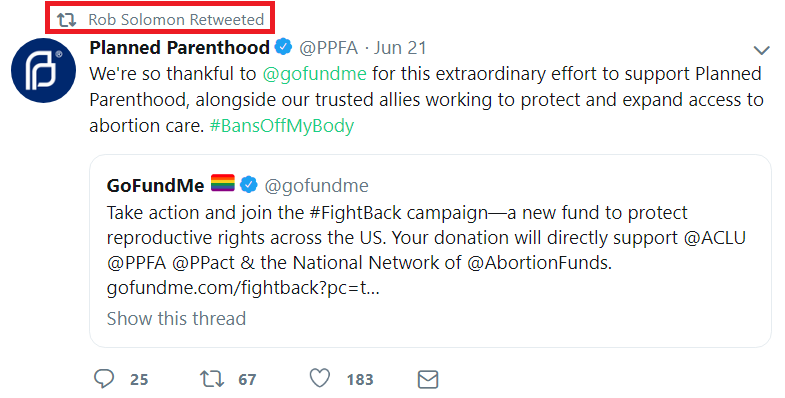Click the Planned Parenthood verified badge

tap(284, 47)
